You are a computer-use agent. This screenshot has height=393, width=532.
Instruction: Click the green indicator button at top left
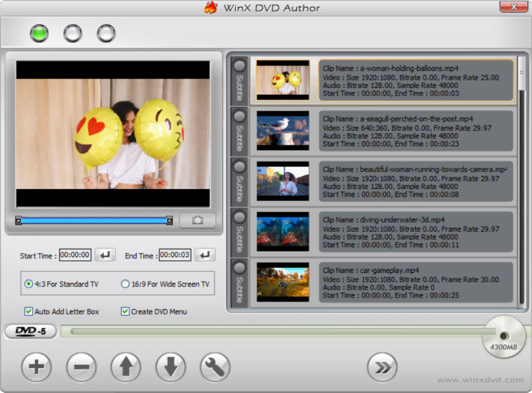pos(38,33)
